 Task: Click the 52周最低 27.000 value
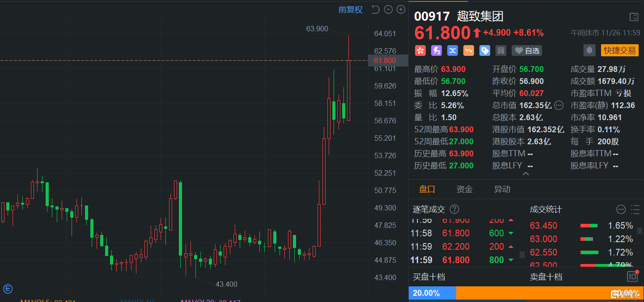461,142
